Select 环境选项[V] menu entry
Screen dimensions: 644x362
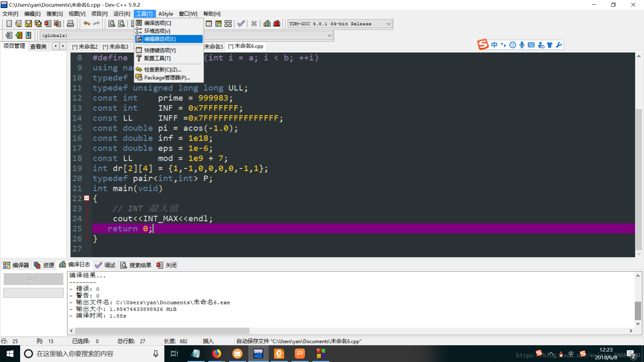(169, 31)
